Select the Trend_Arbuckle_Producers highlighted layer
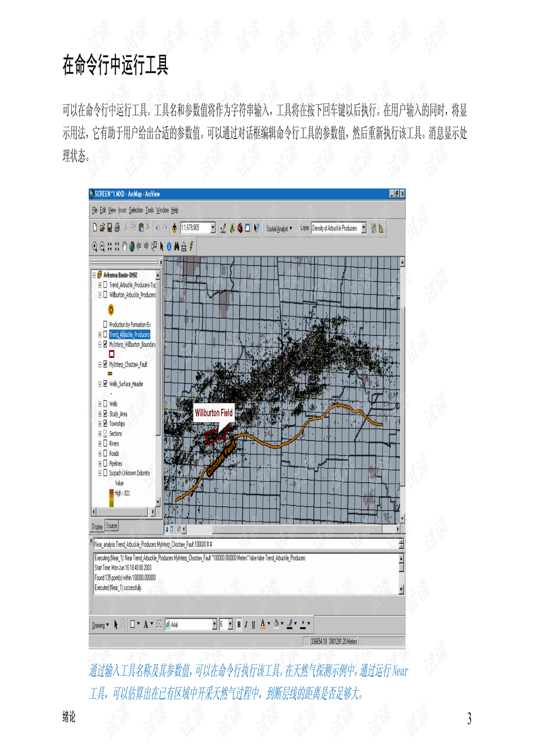The width and height of the screenshot is (535, 756). (x=129, y=334)
